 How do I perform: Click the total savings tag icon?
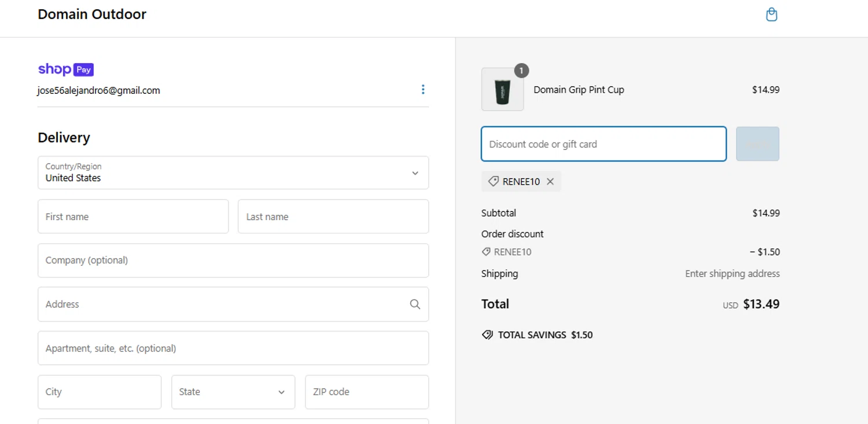(487, 335)
